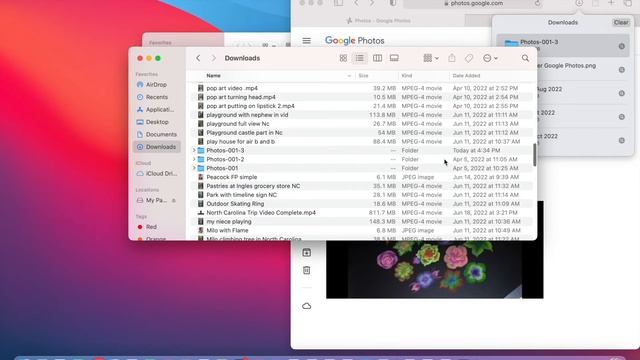The height and width of the screenshot is (360, 640).
Task: Expand the Photos-001-2 folder
Action: [x=194, y=160]
